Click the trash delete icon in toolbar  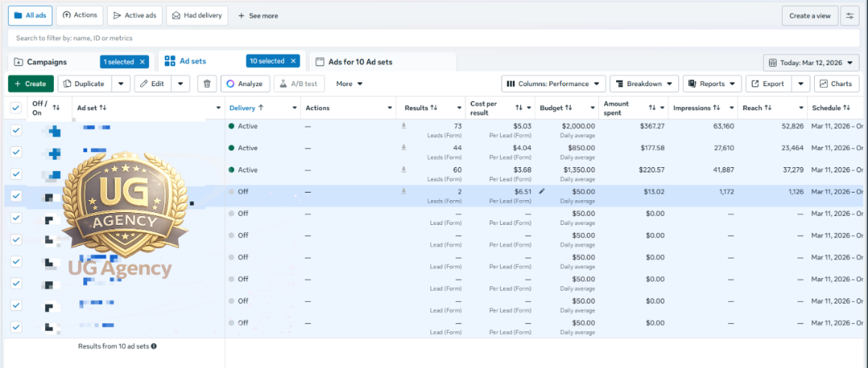click(x=207, y=83)
